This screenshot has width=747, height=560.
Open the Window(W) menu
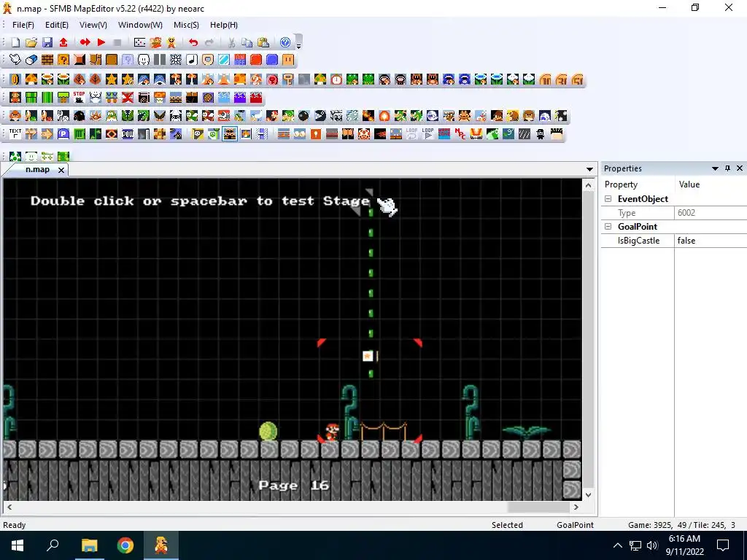[x=140, y=25]
